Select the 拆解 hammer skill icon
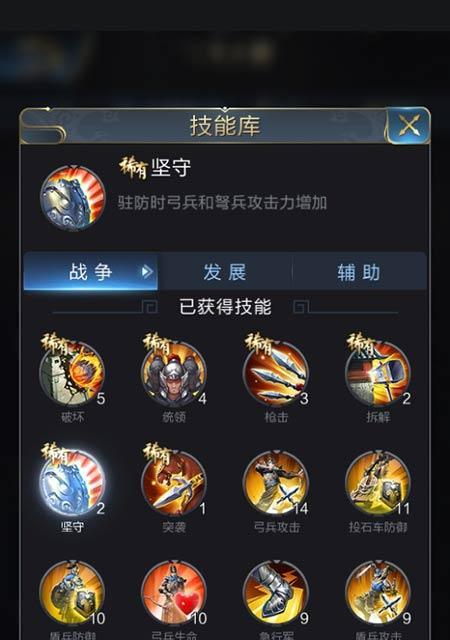Image resolution: width=450 pixels, height=640 pixels. 378,373
